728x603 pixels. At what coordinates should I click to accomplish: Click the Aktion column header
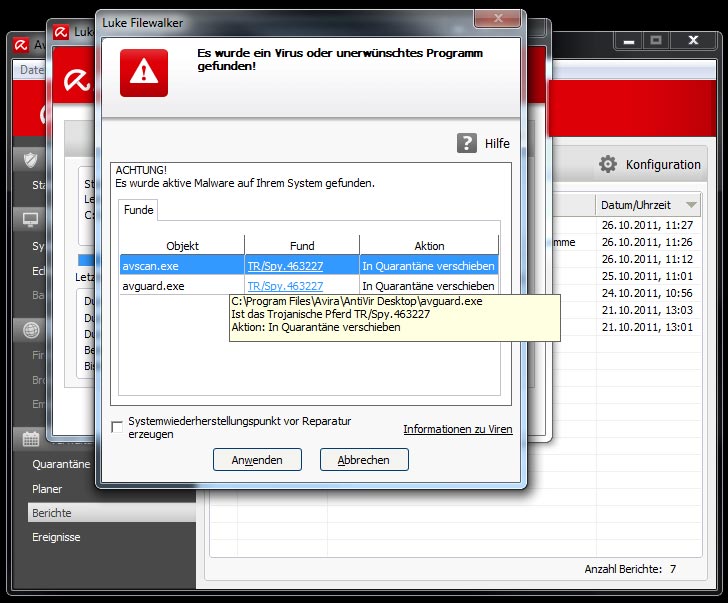[429, 246]
